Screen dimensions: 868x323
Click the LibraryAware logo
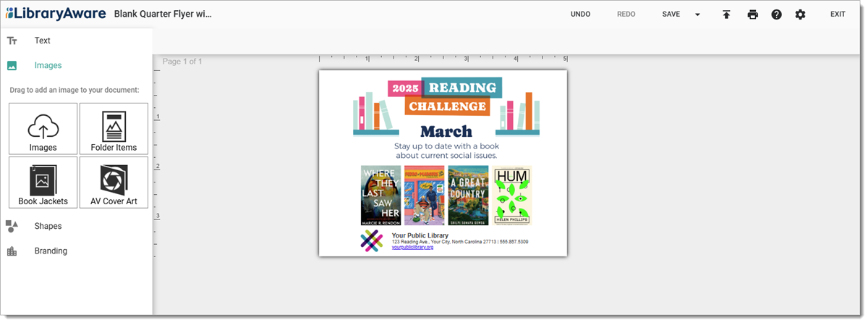[56, 14]
